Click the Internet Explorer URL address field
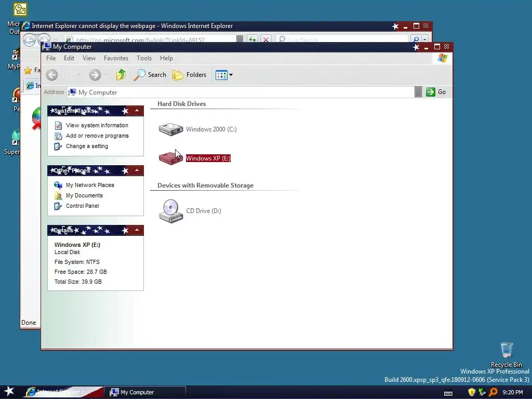This screenshot has width=532, height=399. [150, 39]
